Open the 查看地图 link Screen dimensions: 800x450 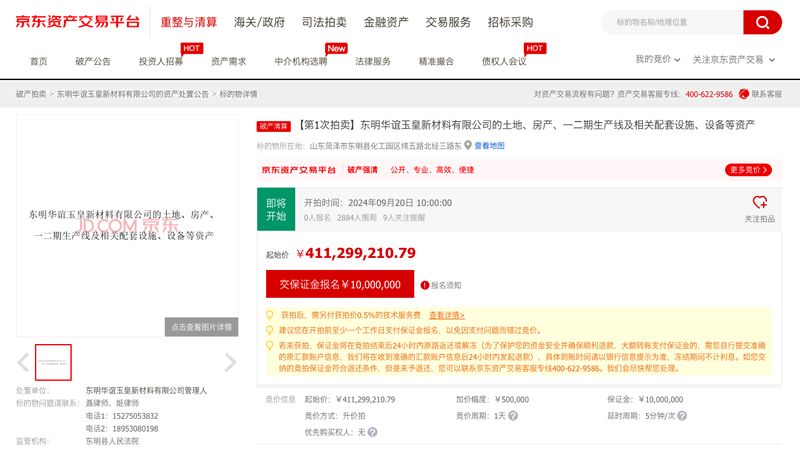489,146
